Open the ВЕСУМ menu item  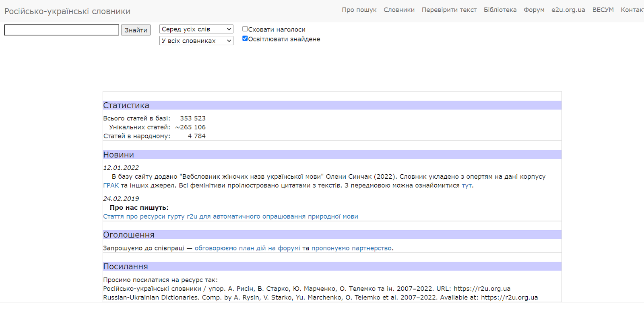[603, 10]
